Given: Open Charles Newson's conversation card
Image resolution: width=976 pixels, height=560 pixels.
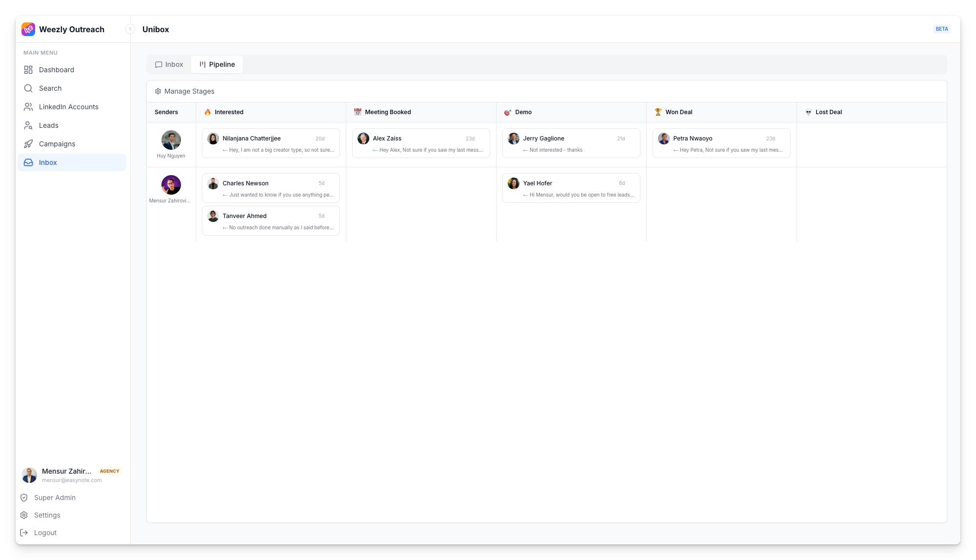Looking at the screenshot, I should (x=271, y=188).
